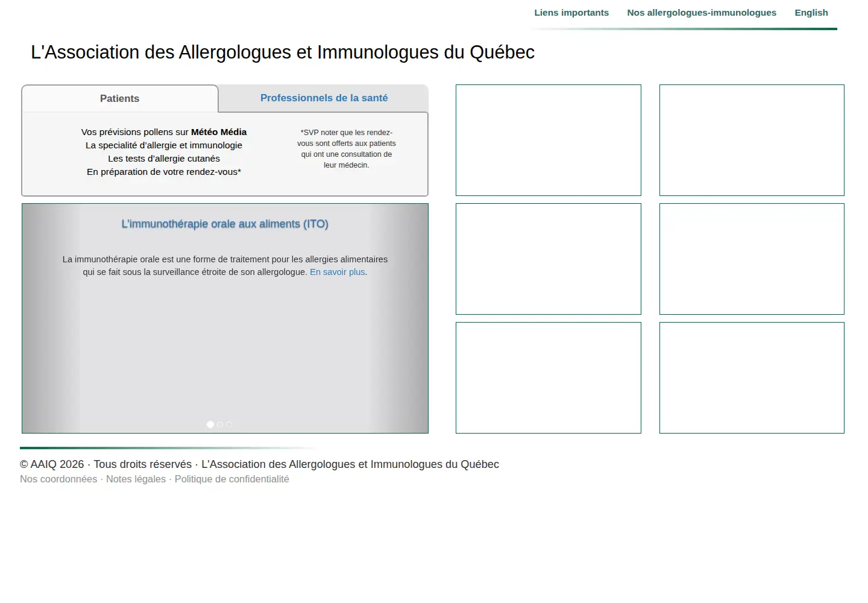Click the © AAIQ 2026 copyright line
Viewport: 868px width, 603px height.
[x=259, y=464]
